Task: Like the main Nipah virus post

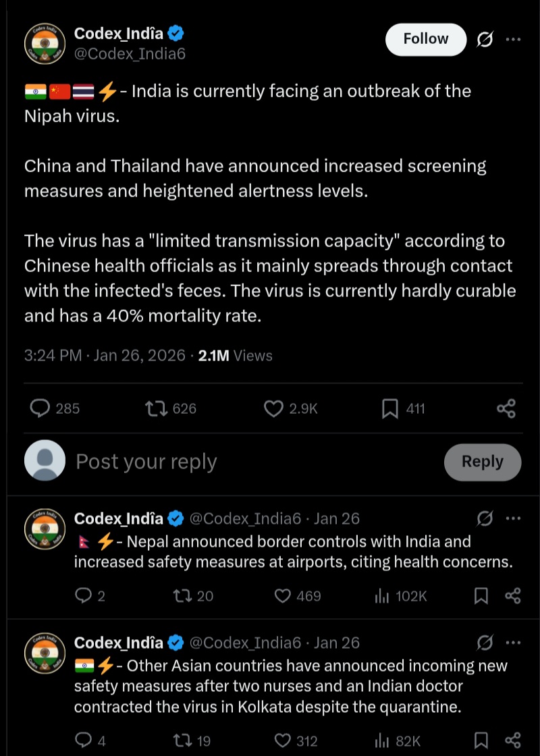Action: (273, 408)
